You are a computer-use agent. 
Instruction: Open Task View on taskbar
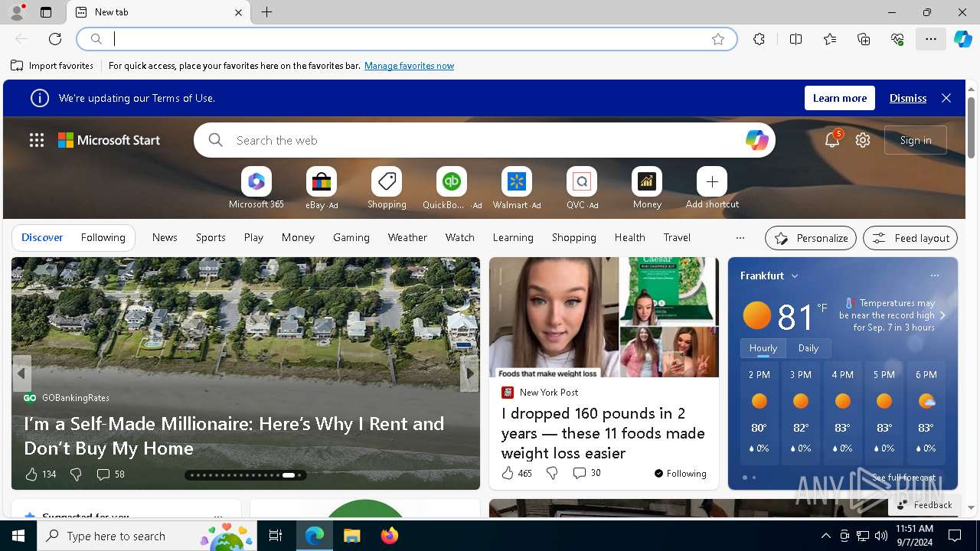click(276, 536)
